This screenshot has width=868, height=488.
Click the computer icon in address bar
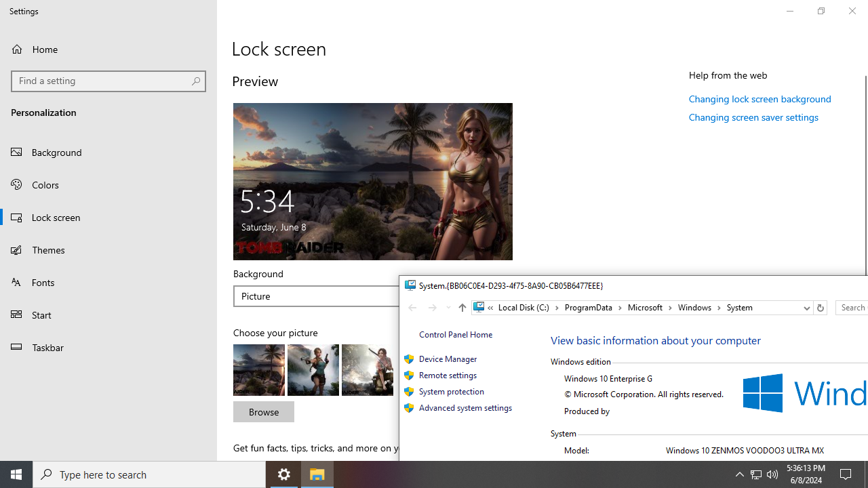click(479, 308)
